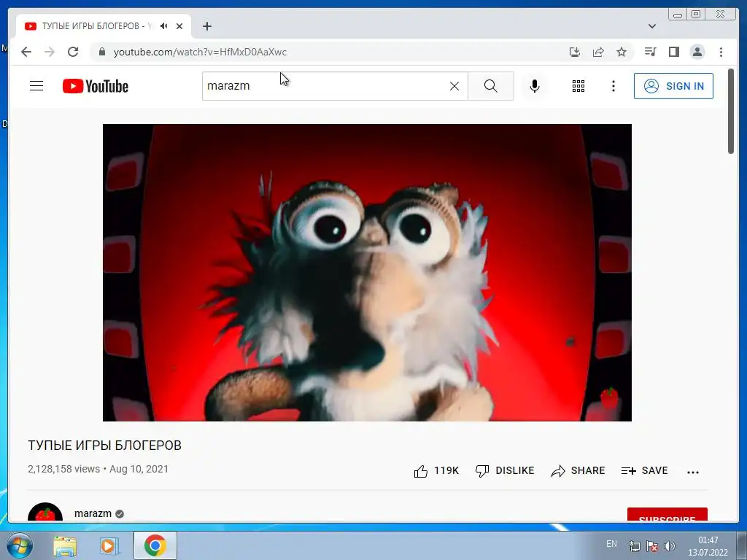Viewport: 747px width, 560px height.
Task: Click the video player to pause
Action: 368,273
